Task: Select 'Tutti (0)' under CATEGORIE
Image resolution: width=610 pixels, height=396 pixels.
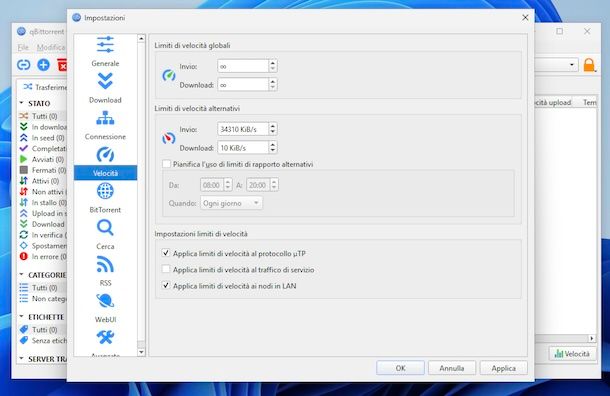Action: point(39,287)
